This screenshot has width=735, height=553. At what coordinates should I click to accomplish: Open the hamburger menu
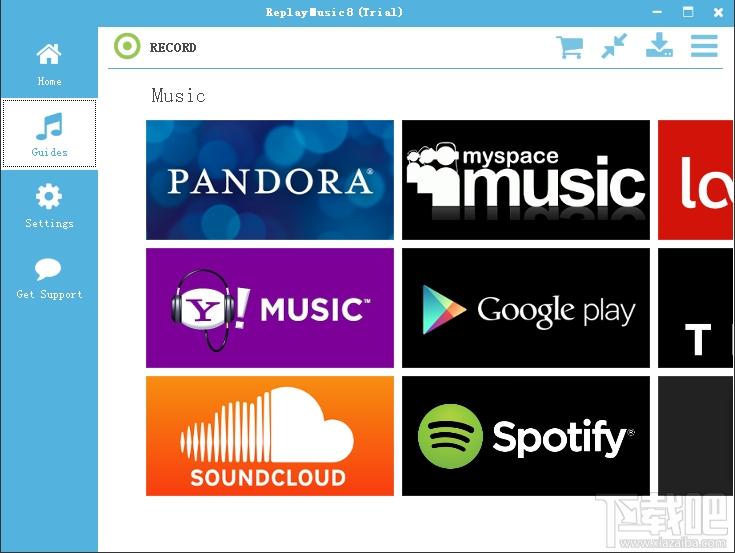pyautogui.click(x=704, y=46)
